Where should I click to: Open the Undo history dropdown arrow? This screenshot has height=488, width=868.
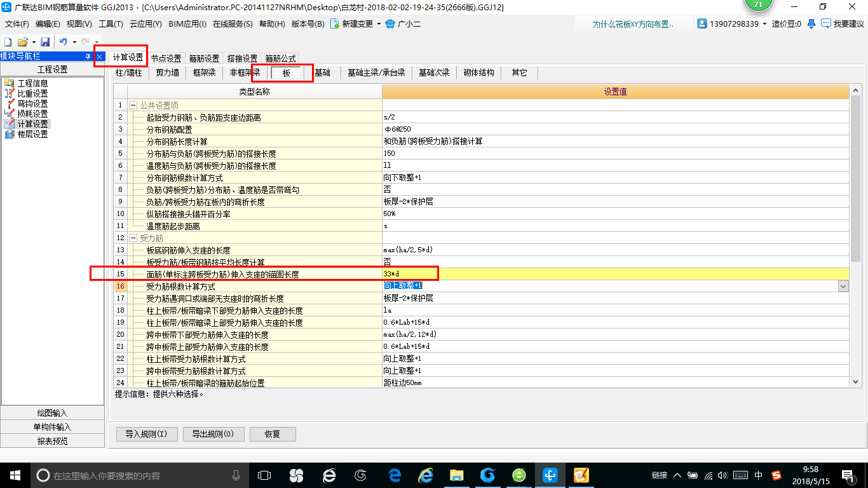point(74,42)
